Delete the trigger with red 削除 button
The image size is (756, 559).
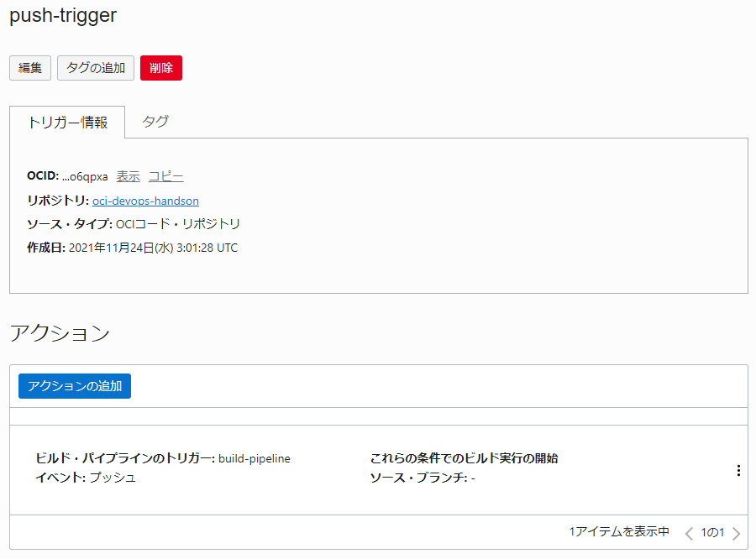coord(161,68)
